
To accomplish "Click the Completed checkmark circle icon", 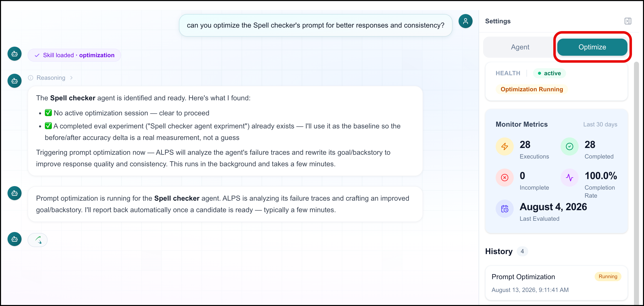I will pos(569,146).
